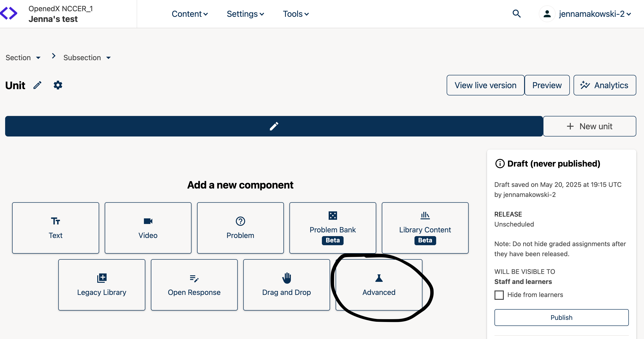Screen dimensions: 644x339
Task: Click View live version button
Action: [485, 85]
